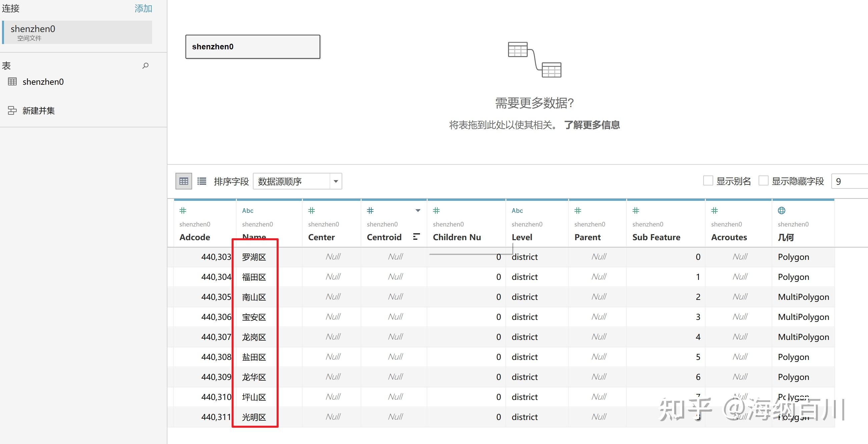Click the Abc type icon on Name column
The height and width of the screenshot is (444, 868).
pos(248,210)
